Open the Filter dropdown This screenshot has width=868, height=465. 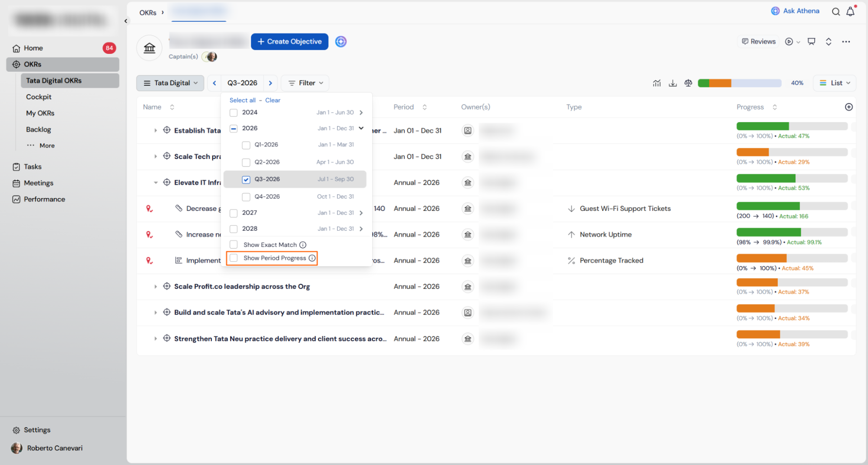(x=305, y=83)
